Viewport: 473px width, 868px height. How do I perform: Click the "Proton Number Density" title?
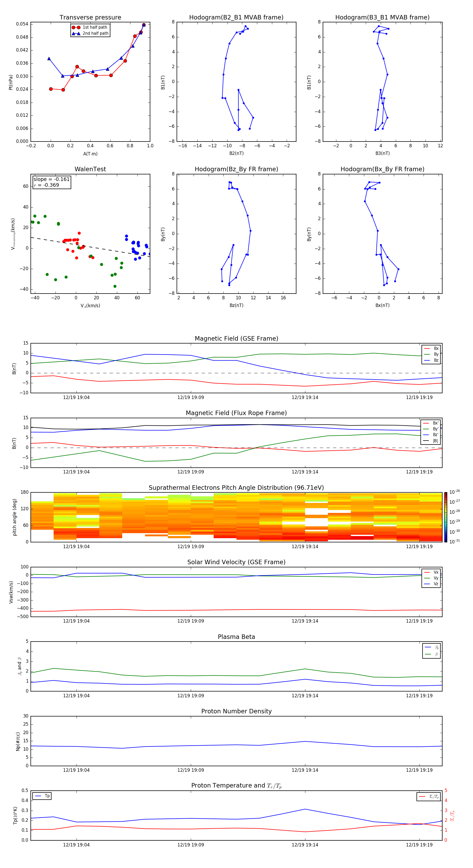(x=236, y=711)
